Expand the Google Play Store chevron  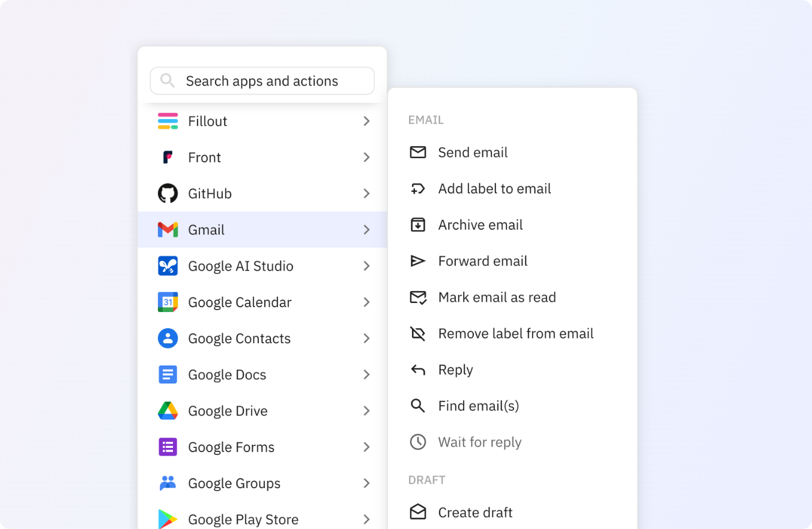(x=366, y=519)
